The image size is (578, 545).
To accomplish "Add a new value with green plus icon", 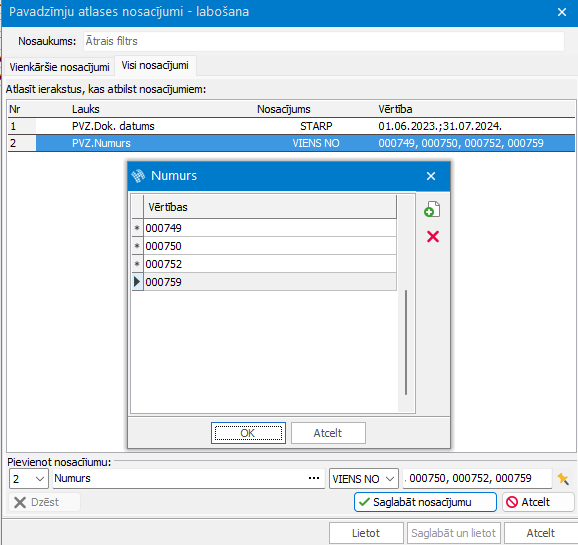I will point(432,209).
